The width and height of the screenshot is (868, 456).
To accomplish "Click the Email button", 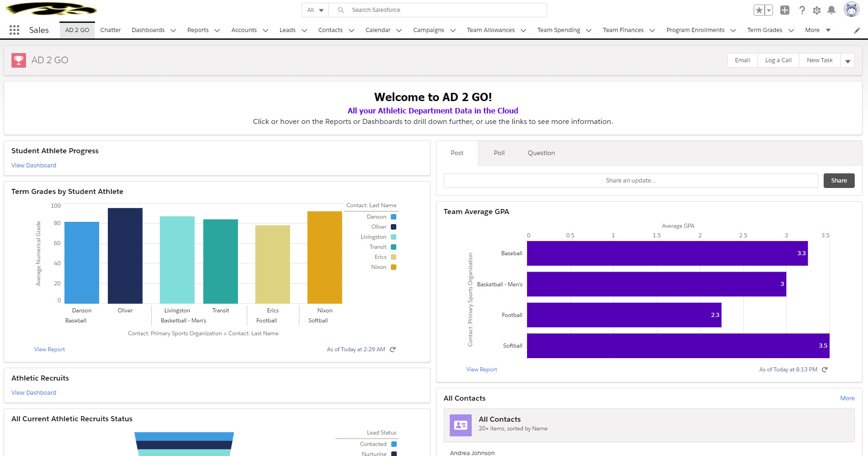I will (742, 60).
